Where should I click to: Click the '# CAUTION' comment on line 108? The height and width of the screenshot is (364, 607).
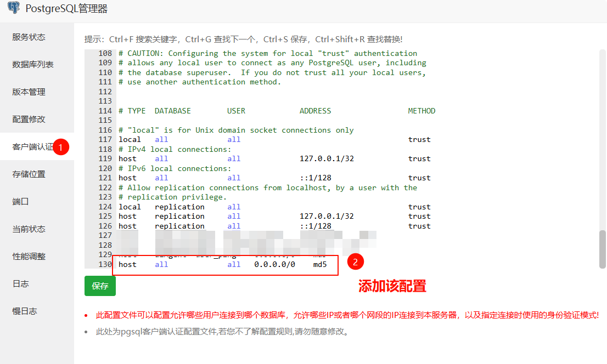(268, 53)
